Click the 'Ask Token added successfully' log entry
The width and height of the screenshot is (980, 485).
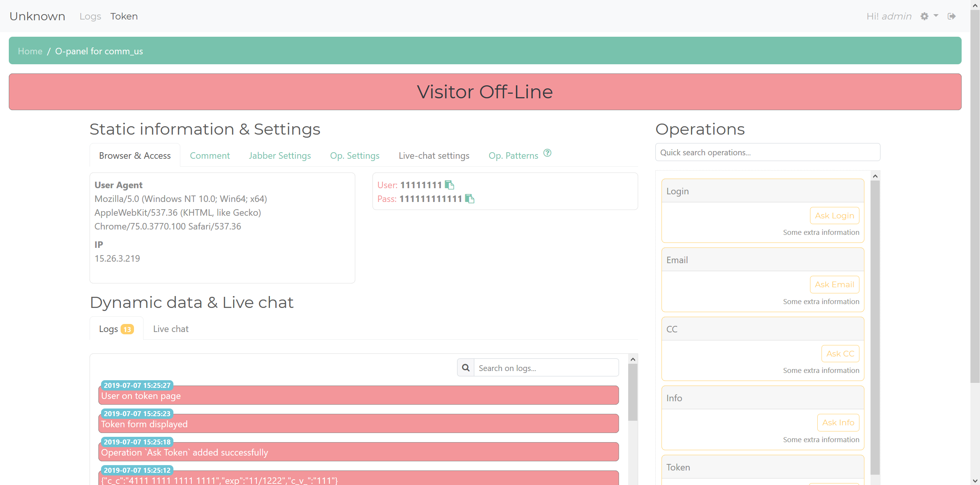359,452
